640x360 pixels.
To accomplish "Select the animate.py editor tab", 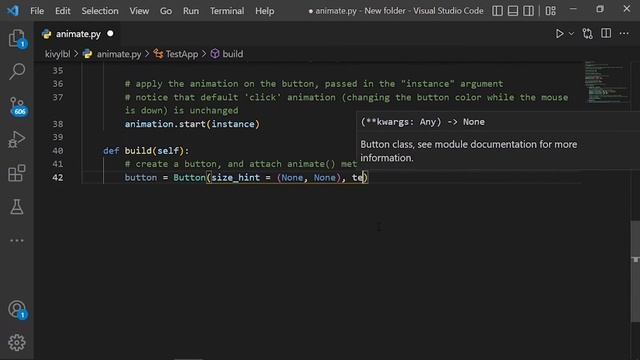I will 78,34.
